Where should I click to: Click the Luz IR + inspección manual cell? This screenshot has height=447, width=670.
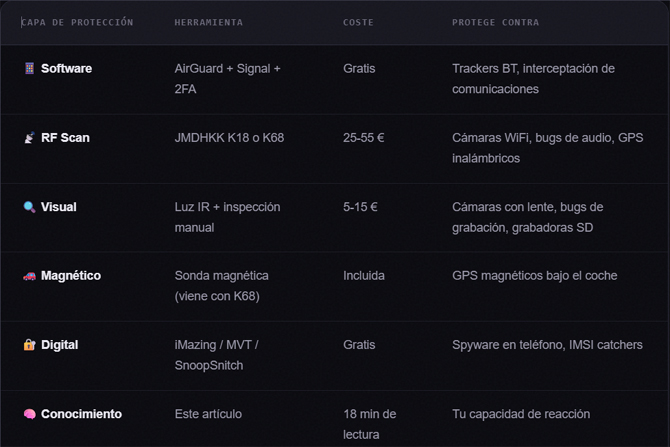227,217
